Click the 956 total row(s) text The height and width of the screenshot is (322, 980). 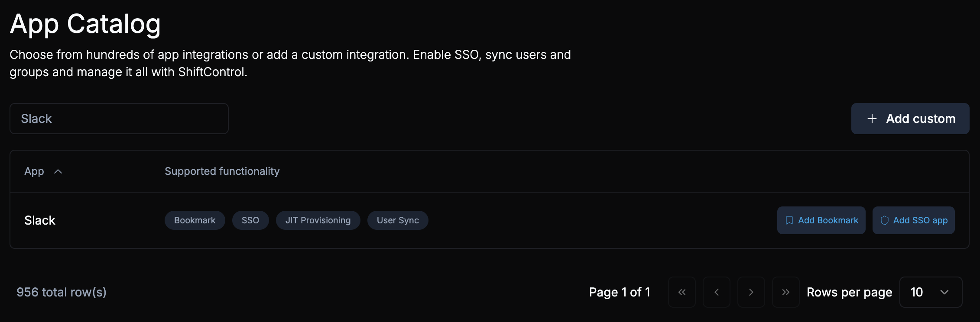coord(62,292)
